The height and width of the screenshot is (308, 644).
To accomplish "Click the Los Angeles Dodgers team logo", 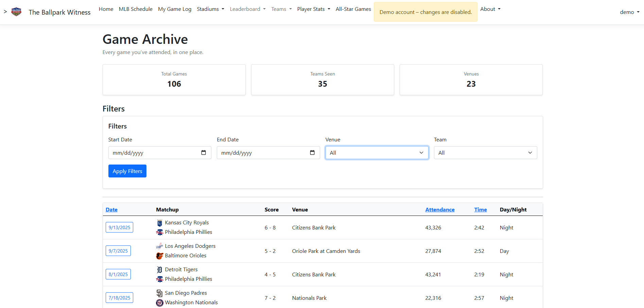I will [x=160, y=246].
